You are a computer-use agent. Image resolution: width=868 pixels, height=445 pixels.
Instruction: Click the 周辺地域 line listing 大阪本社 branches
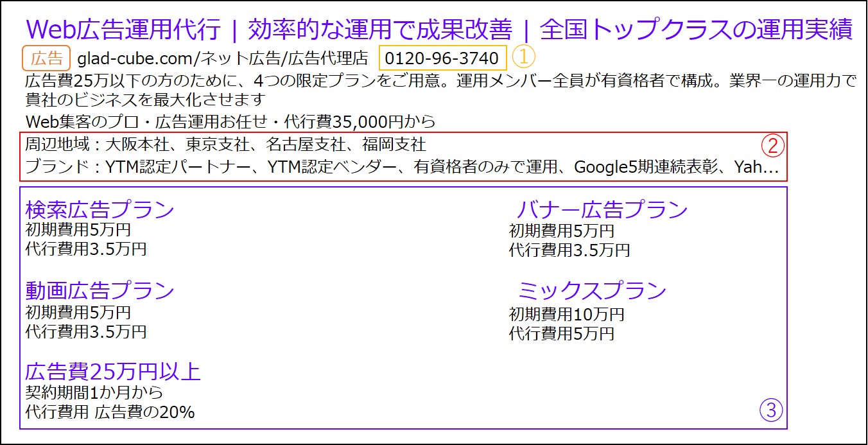(x=225, y=144)
